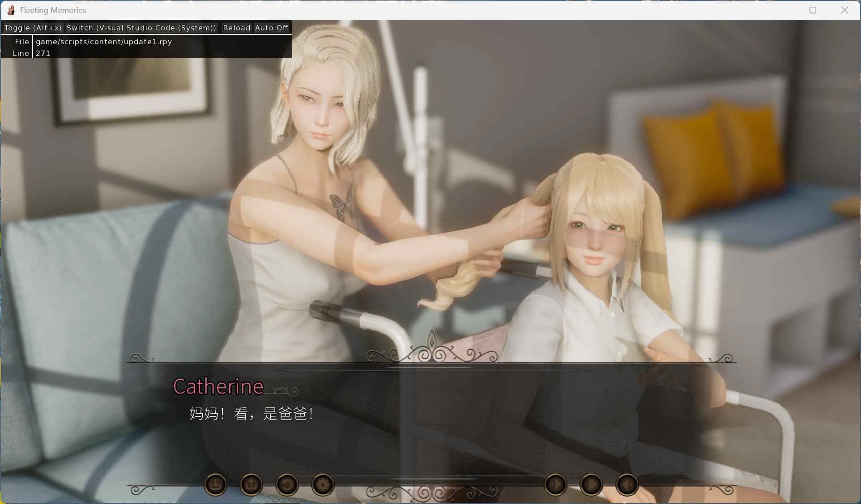
Task: Click the Chinese dialogue text to advance
Action: tap(251, 413)
